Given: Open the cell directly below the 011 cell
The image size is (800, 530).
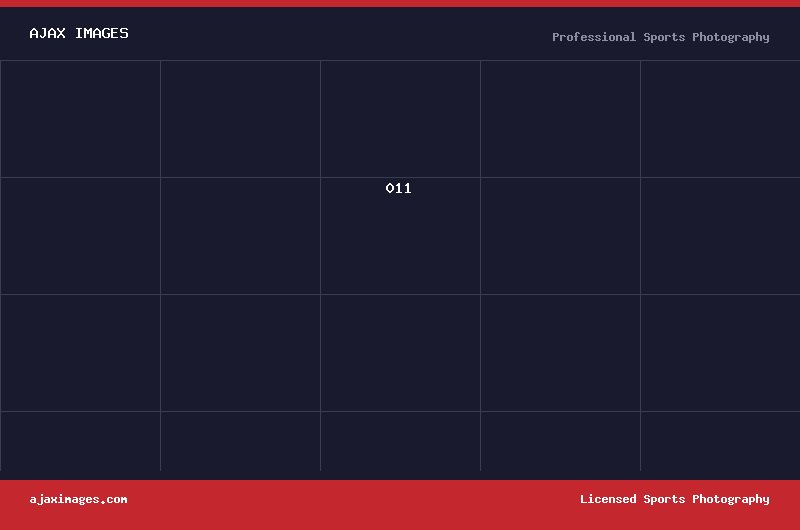Looking at the screenshot, I should click(x=401, y=353).
